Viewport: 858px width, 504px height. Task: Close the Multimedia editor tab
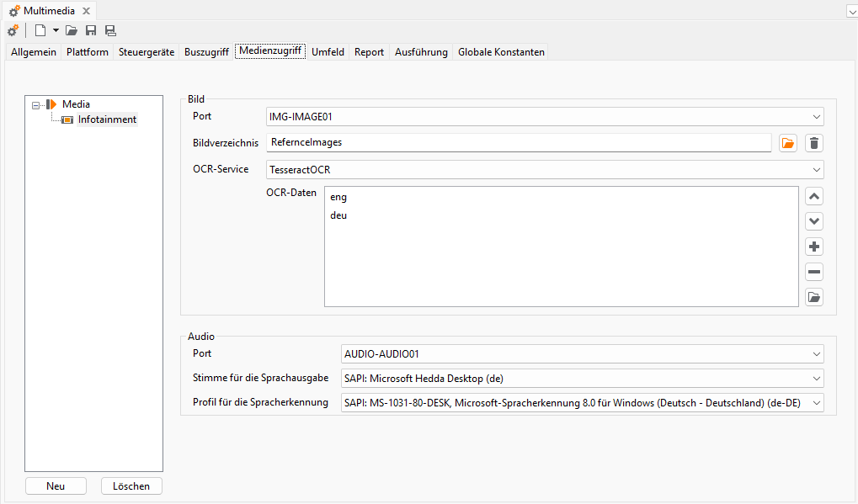(86, 11)
